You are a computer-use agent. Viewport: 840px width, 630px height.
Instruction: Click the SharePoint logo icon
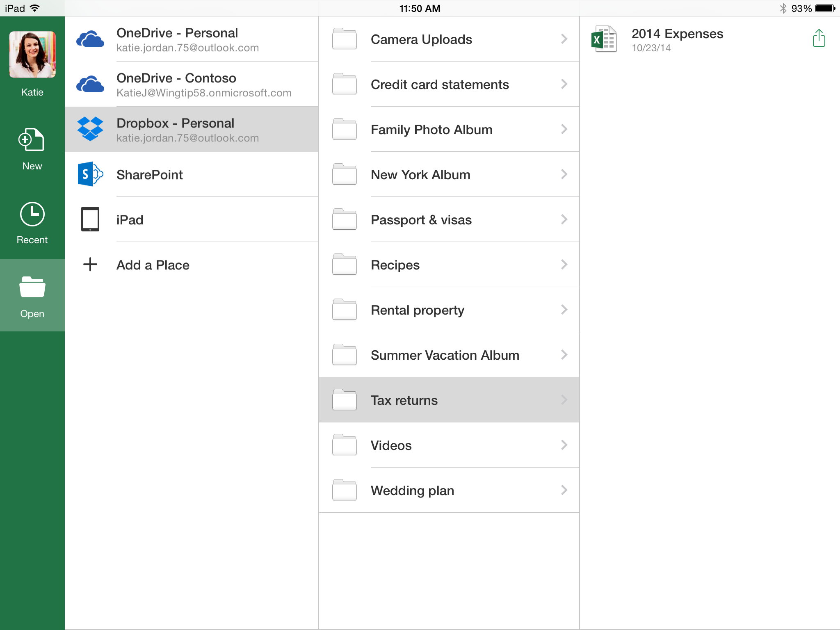[x=90, y=174]
